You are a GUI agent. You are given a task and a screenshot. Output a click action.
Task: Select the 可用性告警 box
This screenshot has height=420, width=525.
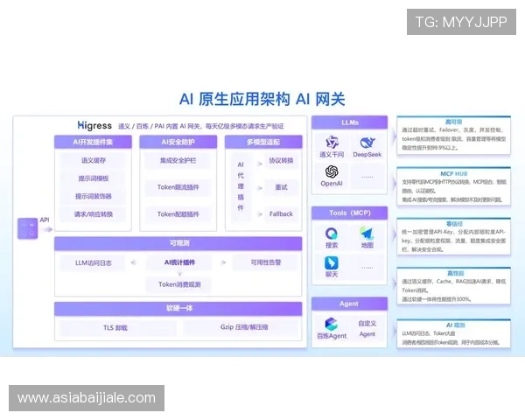(266, 262)
